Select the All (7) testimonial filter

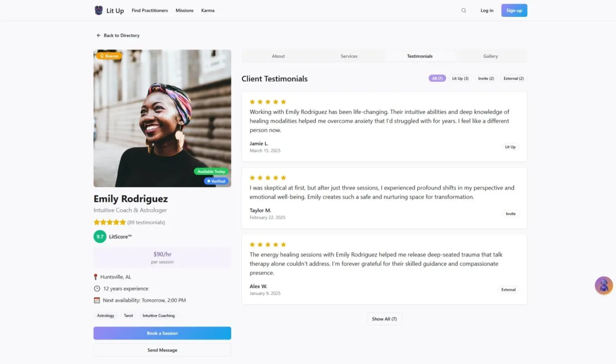437,78
